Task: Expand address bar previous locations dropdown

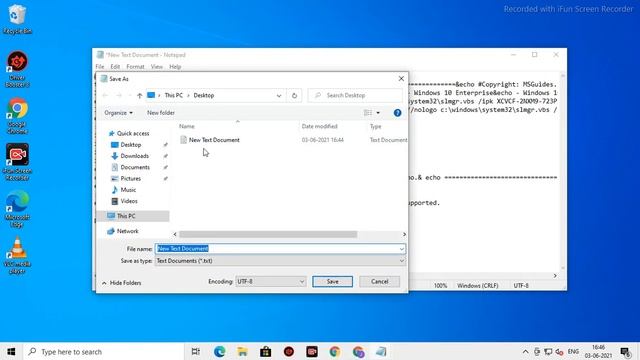Action: (279, 96)
